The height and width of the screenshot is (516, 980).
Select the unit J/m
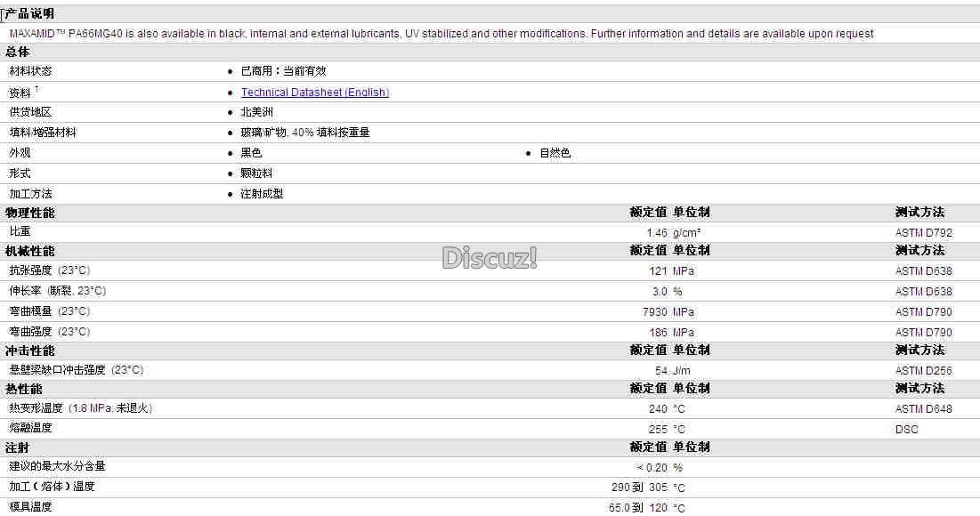coord(682,371)
